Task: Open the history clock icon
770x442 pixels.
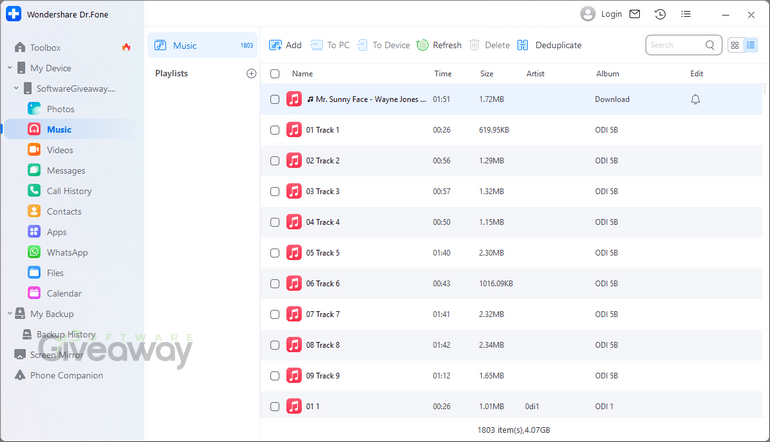Action: pos(660,14)
